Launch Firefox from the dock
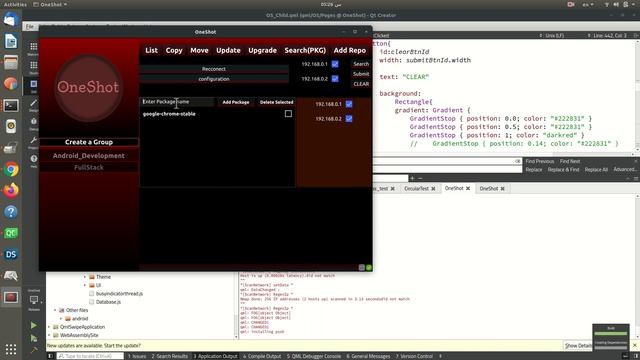Screen dimensions: 640x360 pos(11,190)
